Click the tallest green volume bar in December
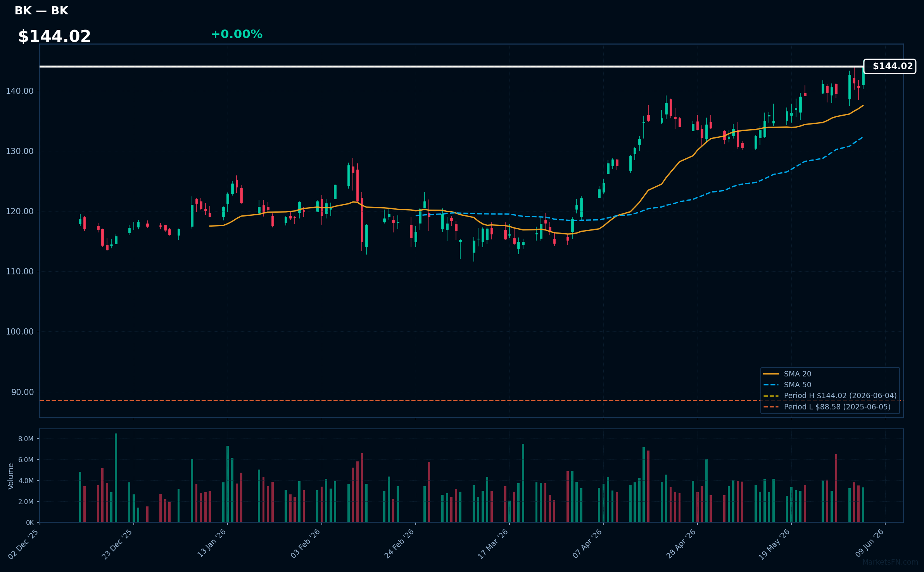This screenshot has width=924, height=572. point(116,478)
